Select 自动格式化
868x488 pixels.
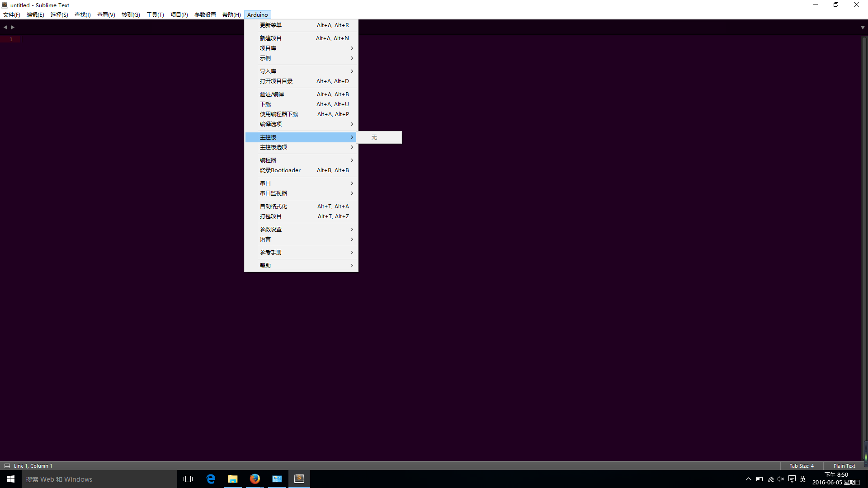[x=302, y=206]
